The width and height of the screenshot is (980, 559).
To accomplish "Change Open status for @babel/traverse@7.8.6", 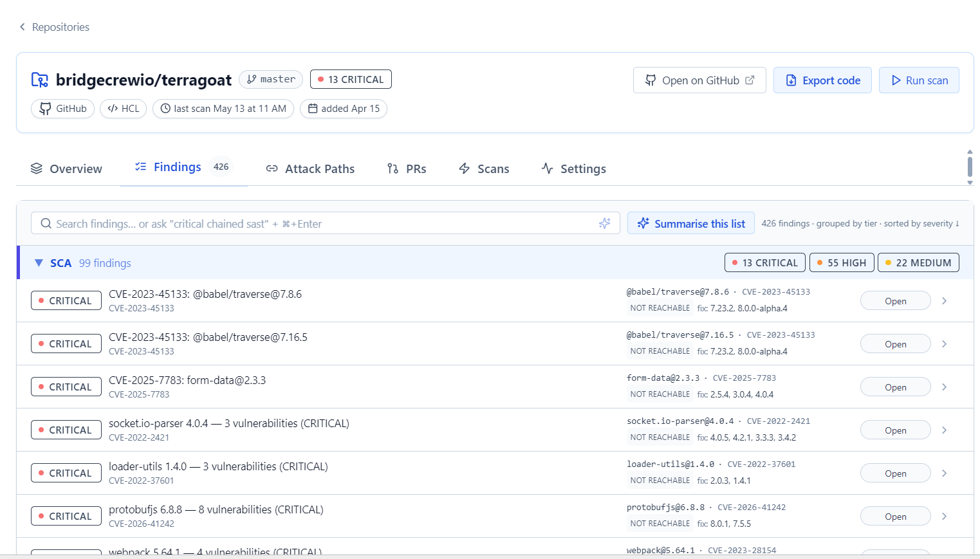I will [895, 300].
